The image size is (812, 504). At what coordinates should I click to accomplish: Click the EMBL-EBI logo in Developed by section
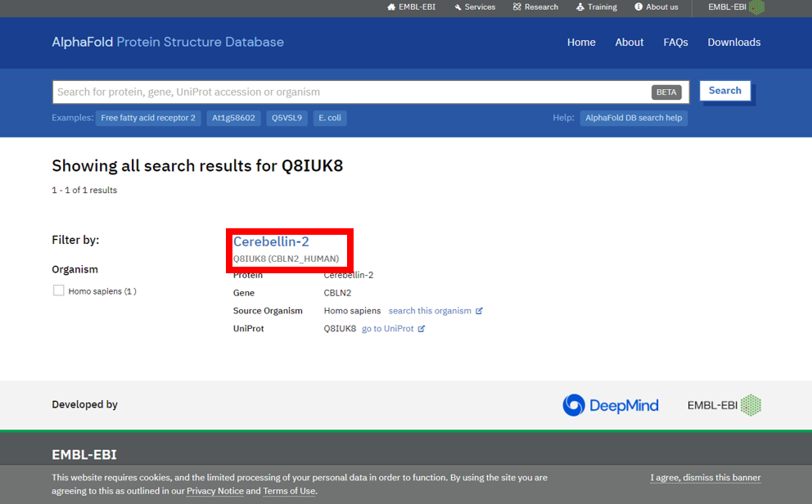[x=724, y=405]
